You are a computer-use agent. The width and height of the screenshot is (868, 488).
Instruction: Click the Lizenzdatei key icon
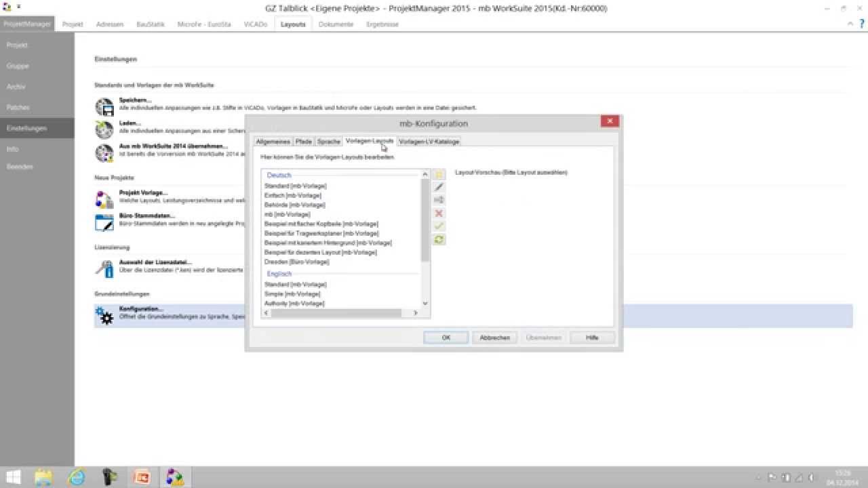click(x=104, y=268)
